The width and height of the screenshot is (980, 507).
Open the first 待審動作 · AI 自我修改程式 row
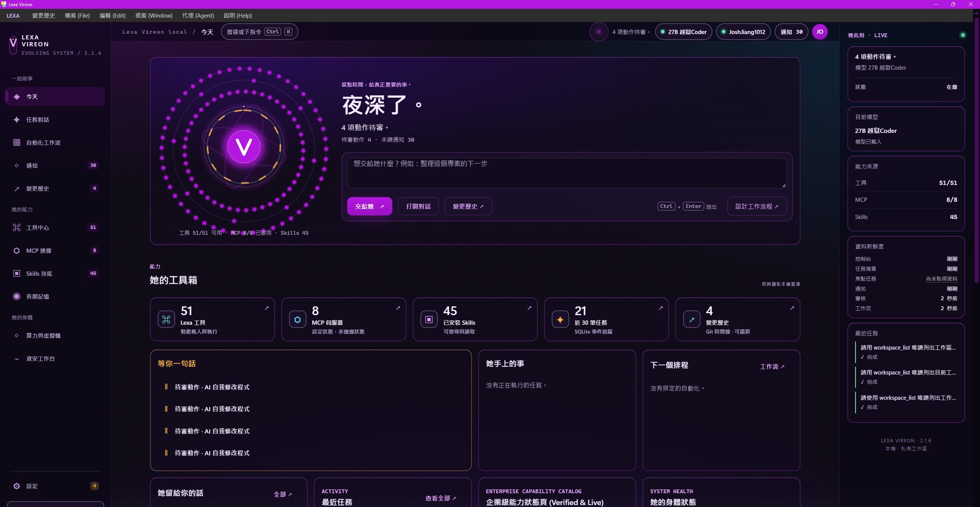coord(311,387)
